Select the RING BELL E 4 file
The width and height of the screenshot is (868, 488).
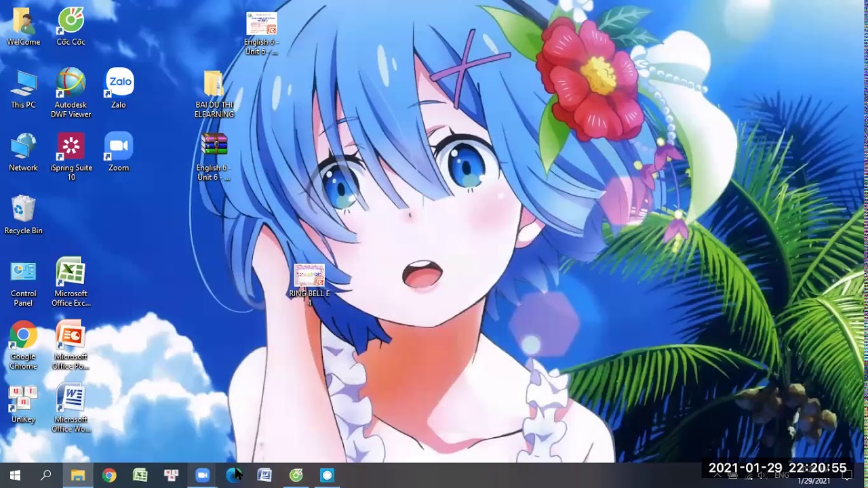pos(309,285)
